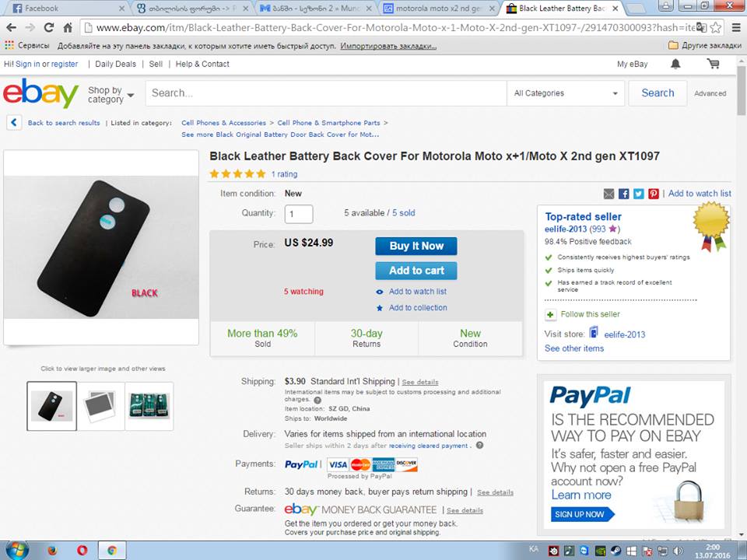Open the TeamViewer tray icon

click(x=584, y=551)
